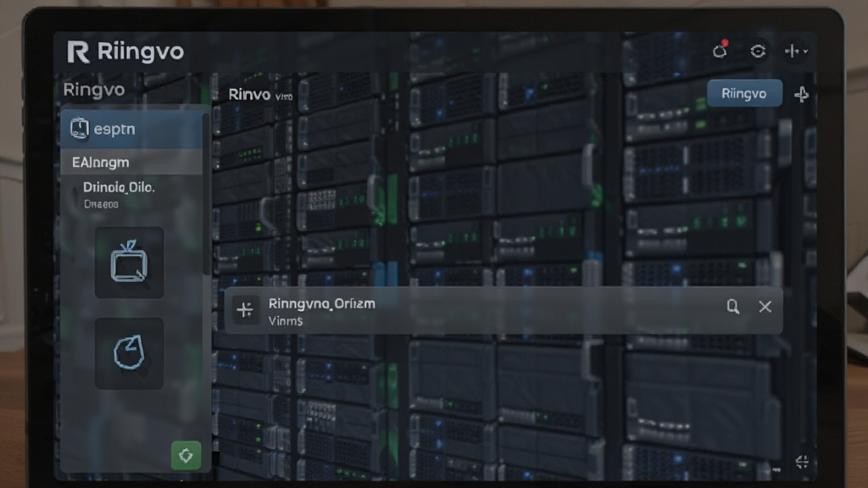The image size is (868, 488).
Task: Open notifications bell with red dot
Action: [x=720, y=50]
